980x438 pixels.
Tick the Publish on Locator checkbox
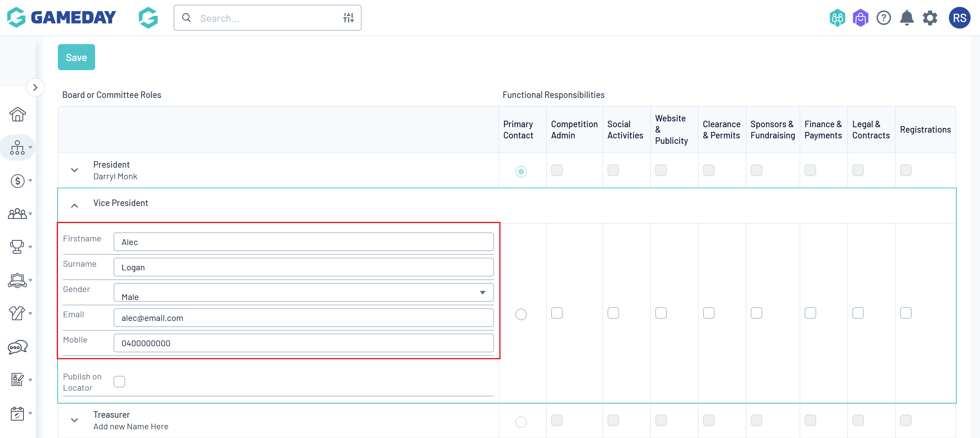pos(119,381)
